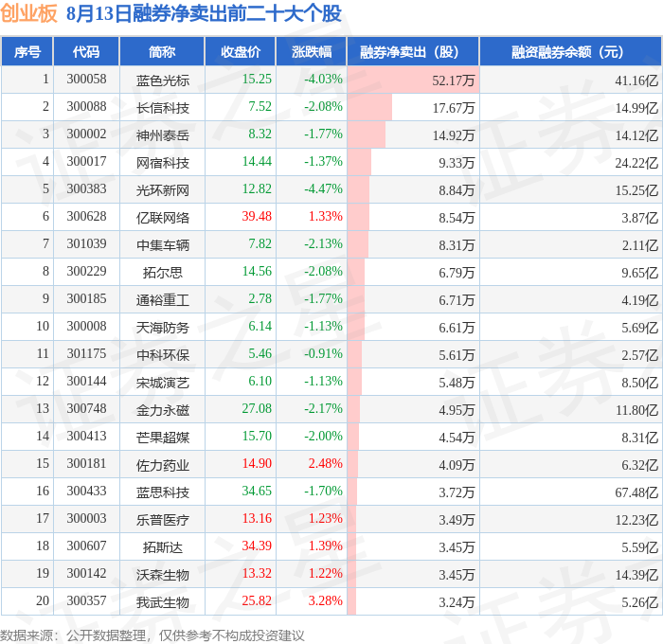Select the 我武生物 row name
Viewport: 663px width, 644px height.
coord(163,602)
